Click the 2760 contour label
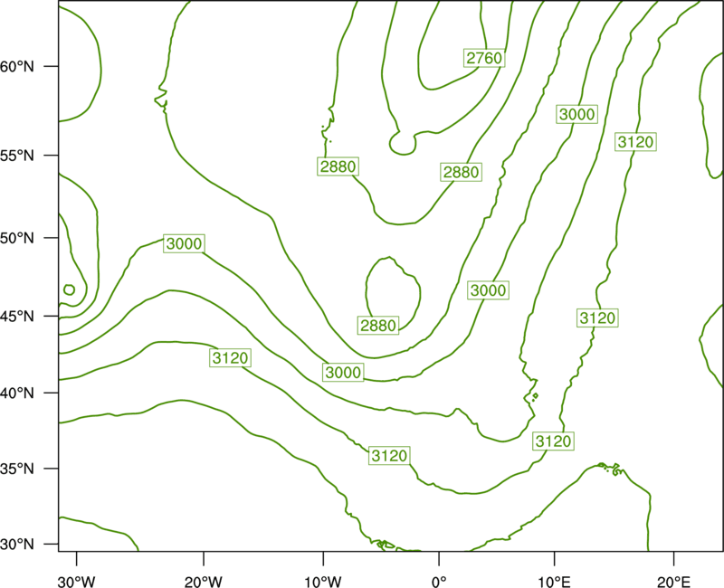724x588 pixels. tap(484, 58)
